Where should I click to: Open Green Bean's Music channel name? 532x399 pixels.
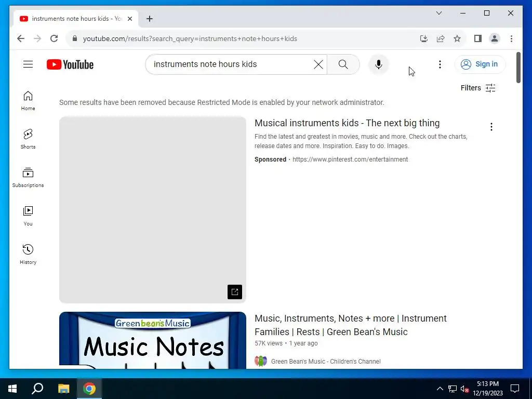point(326,362)
